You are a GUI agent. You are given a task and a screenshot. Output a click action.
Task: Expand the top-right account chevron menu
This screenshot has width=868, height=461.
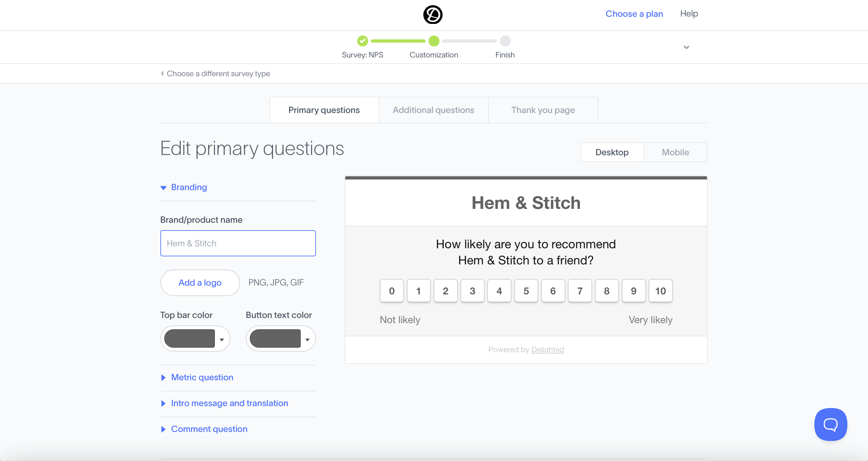(686, 47)
